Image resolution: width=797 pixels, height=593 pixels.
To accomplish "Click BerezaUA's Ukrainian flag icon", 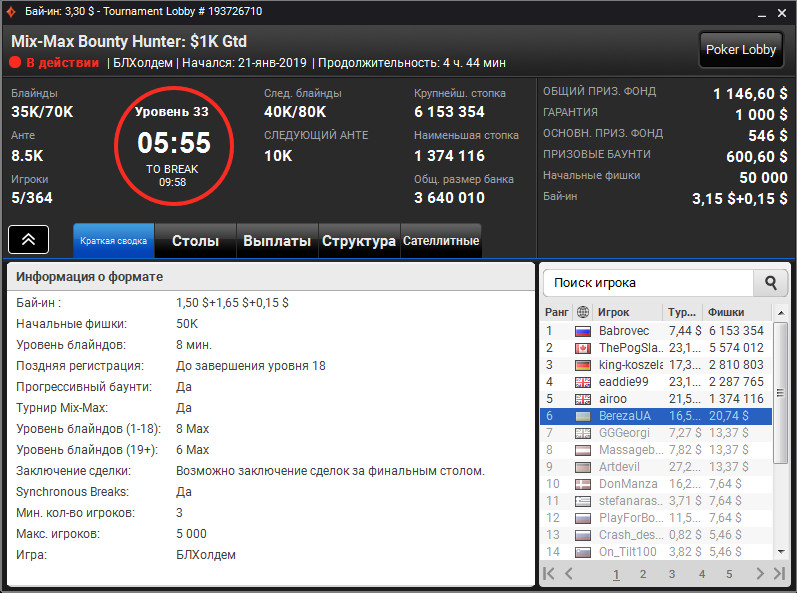I will (583, 417).
